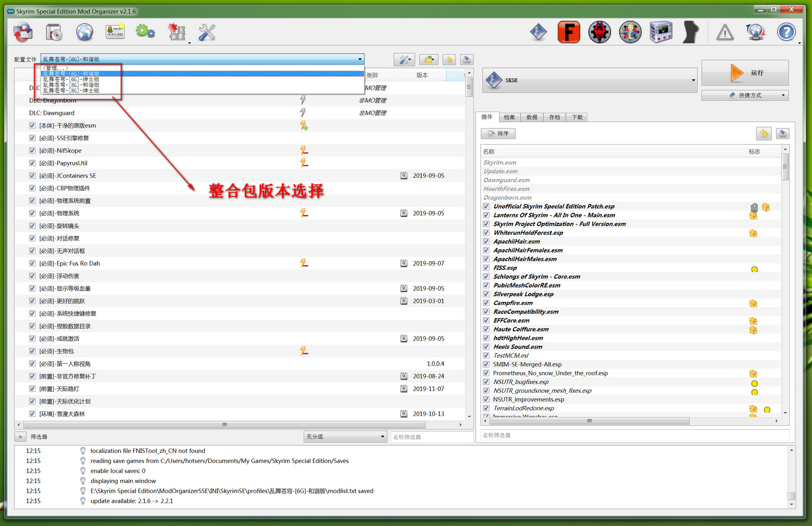Viewport: 812px width, 526px height.
Task: Click the 排序 sort button
Action: click(x=498, y=134)
